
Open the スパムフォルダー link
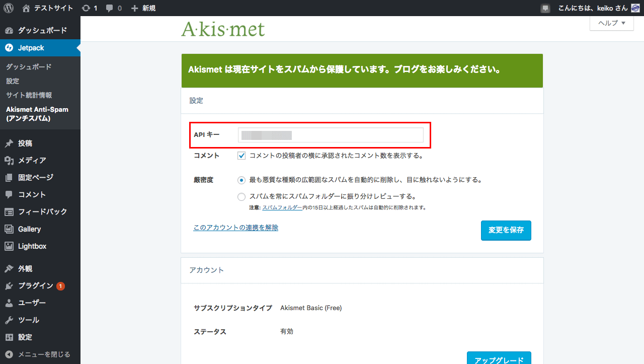point(282,207)
